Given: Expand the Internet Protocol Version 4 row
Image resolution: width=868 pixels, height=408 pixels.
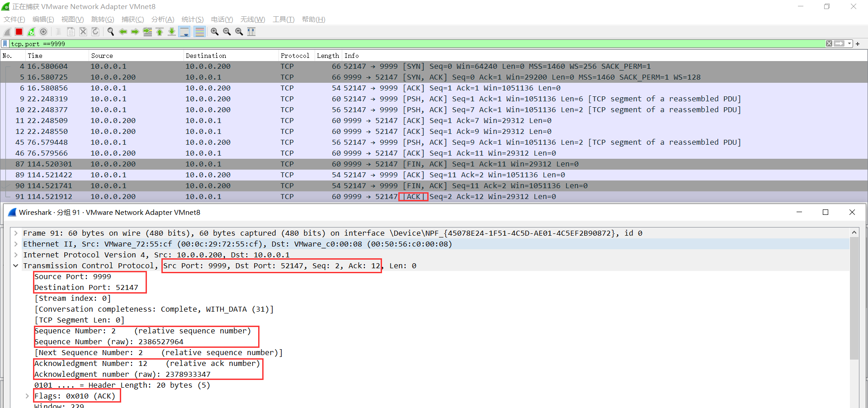Looking at the screenshot, I should pyautogui.click(x=16, y=255).
